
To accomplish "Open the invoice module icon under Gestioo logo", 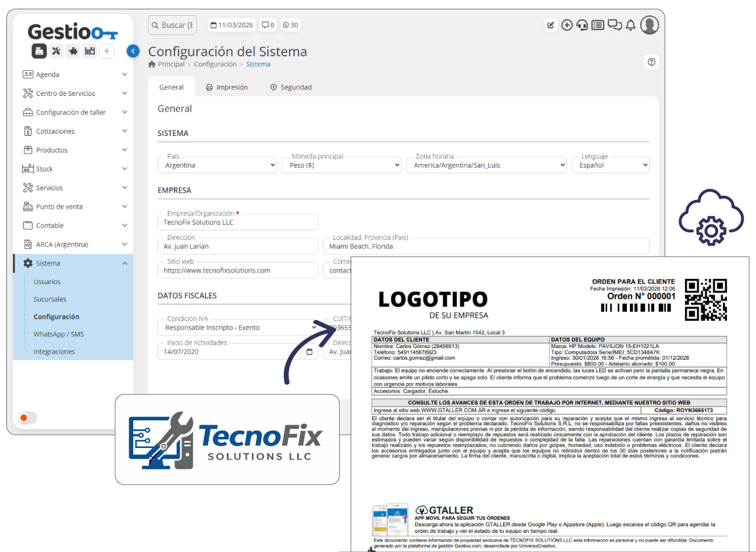I will 39,51.
